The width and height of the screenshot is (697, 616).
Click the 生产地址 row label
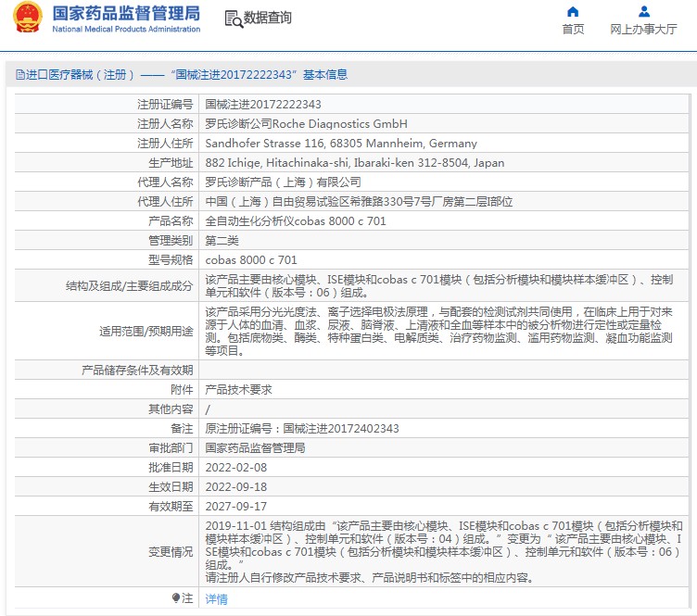(x=171, y=163)
